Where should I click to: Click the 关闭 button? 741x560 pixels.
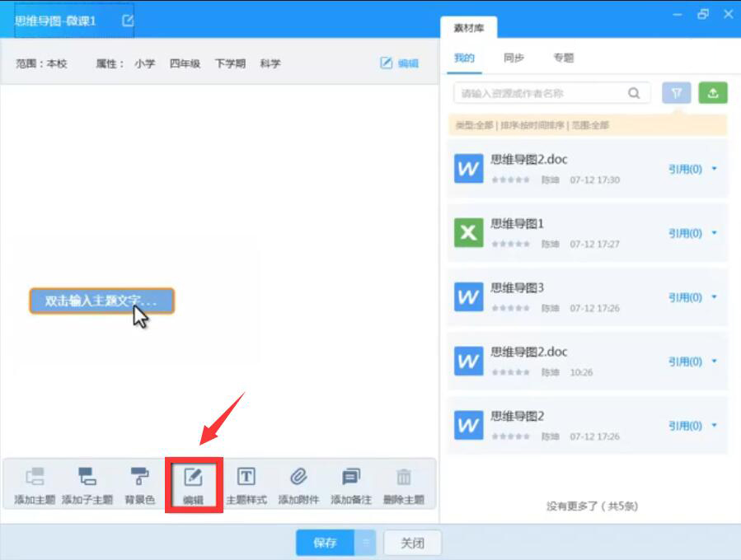click(413, 543)
